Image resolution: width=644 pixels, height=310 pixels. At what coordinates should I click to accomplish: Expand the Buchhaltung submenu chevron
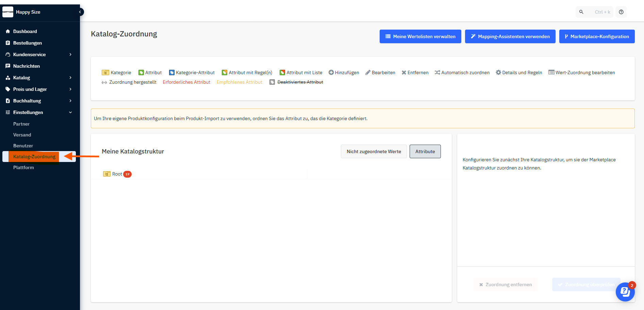[x=70, y=101]
